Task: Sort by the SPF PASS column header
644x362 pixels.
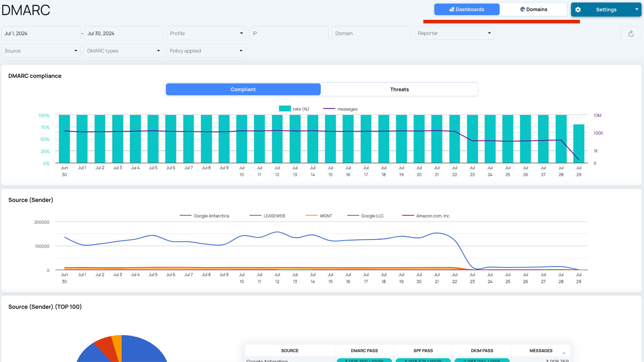Action: coord(423,351)
